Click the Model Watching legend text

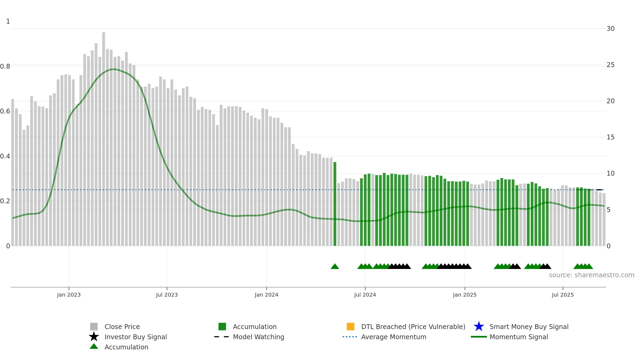258,337
